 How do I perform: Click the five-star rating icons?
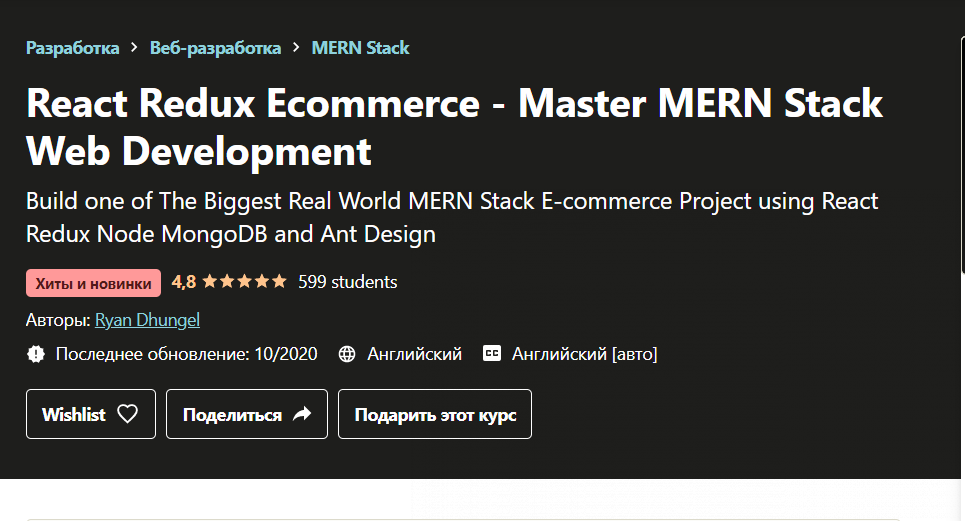pos(244,282)
